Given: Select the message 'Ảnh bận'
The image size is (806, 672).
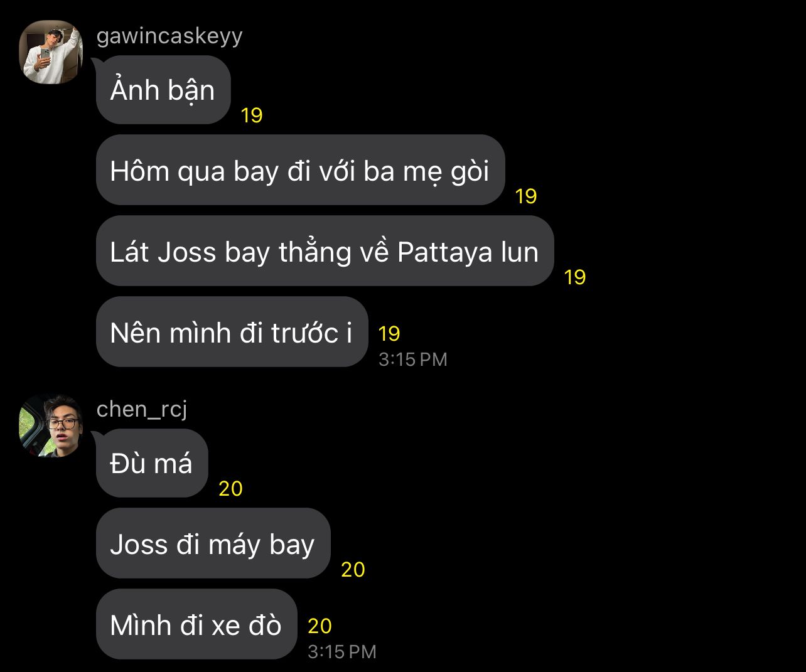Looking at the screenshot, I should pyautogui.click(x=163, y=90).
